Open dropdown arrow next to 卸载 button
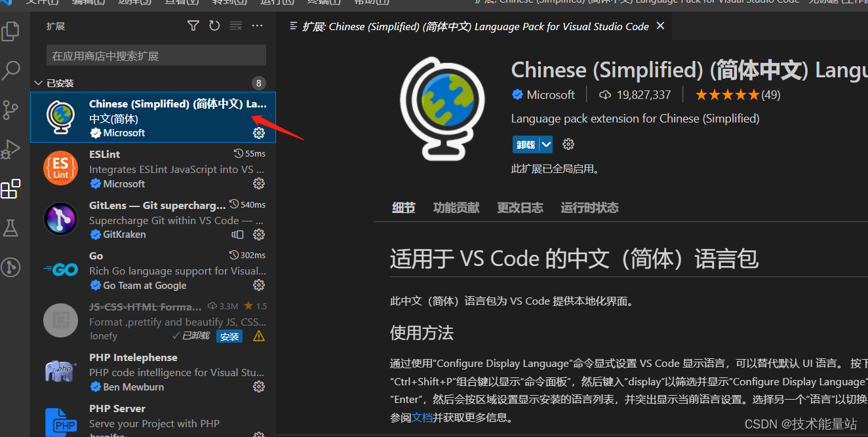868x437 pixels. coord(545,144)
